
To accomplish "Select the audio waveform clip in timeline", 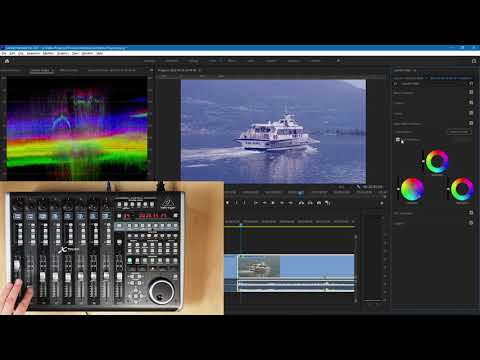I will tap(296, 285).
